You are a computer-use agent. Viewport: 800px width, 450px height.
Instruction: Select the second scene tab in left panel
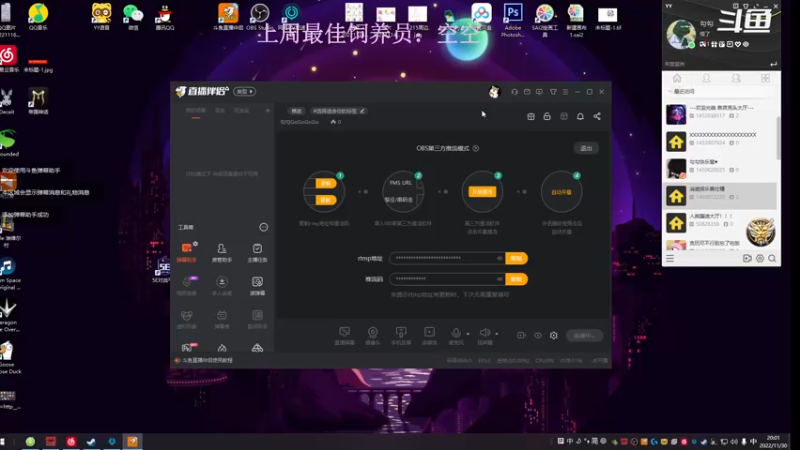[220, 111]
